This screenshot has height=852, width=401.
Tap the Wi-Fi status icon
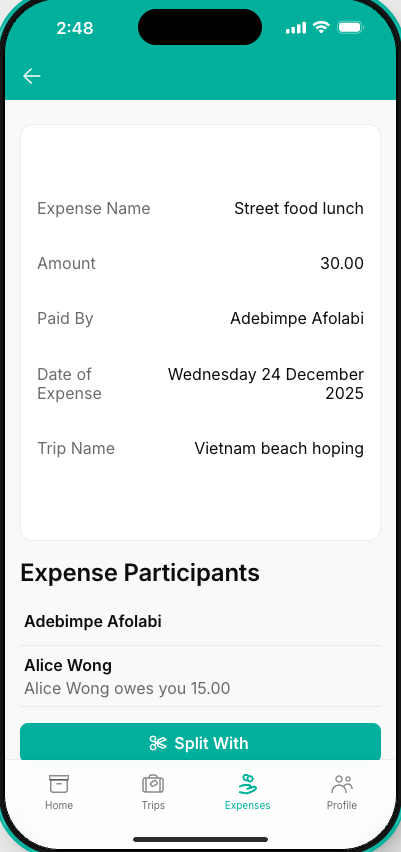(322, 27)
